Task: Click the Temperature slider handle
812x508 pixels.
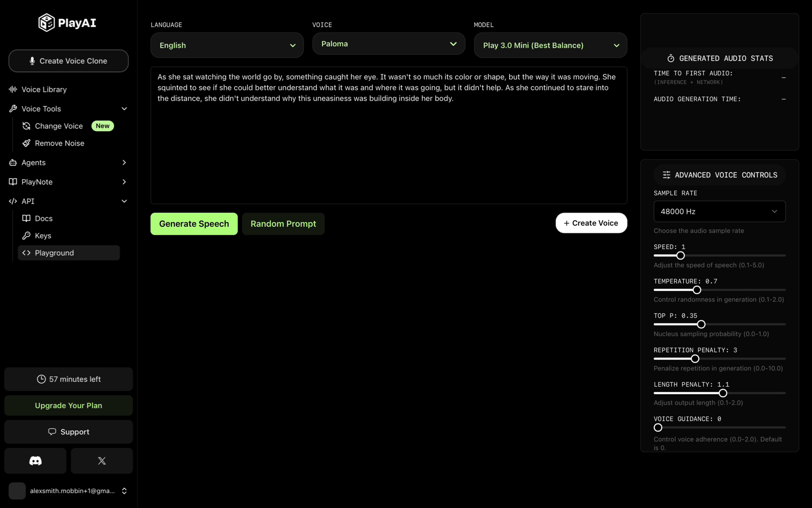Action: (697, 290)
